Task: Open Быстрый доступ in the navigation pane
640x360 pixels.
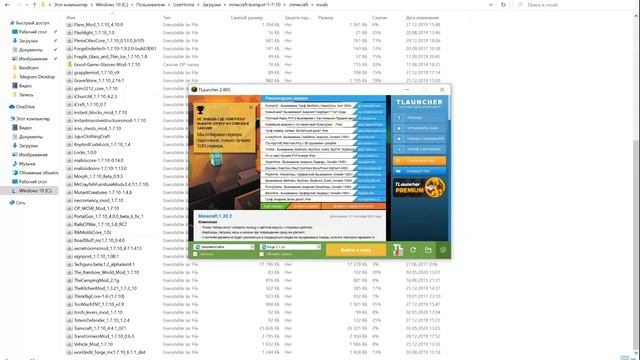Action: (x=32, y=23)
